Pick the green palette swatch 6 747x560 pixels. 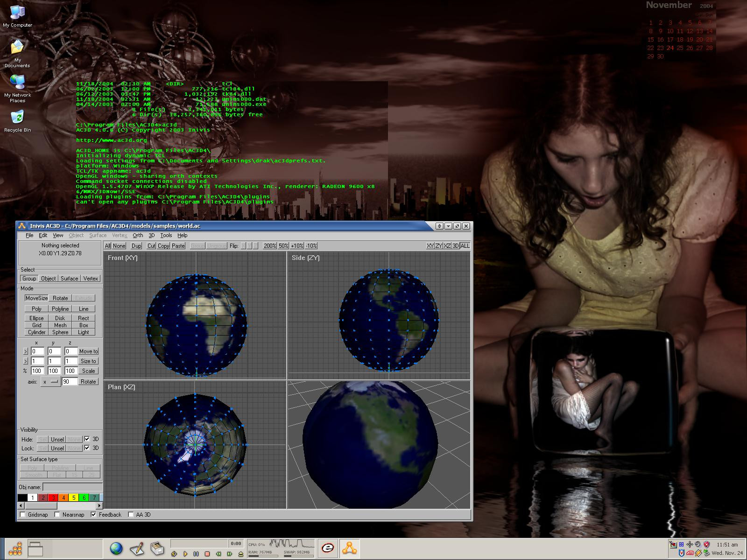[x=84, y=497]
